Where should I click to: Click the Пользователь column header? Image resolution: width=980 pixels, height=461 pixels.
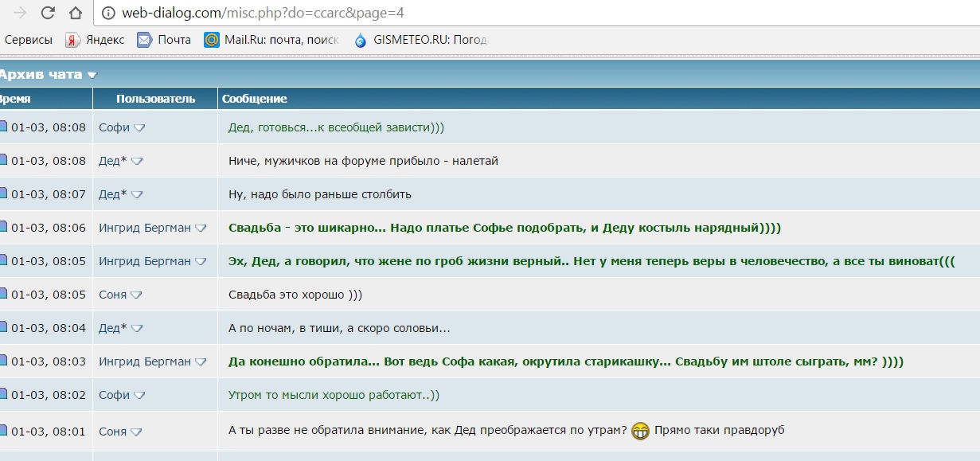point(155,99)
